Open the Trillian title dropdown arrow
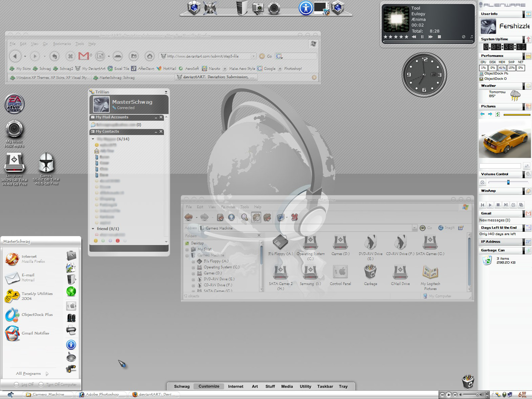Image resolution: width=532 pixels, height=399 pixels. [x=166, y=92]
